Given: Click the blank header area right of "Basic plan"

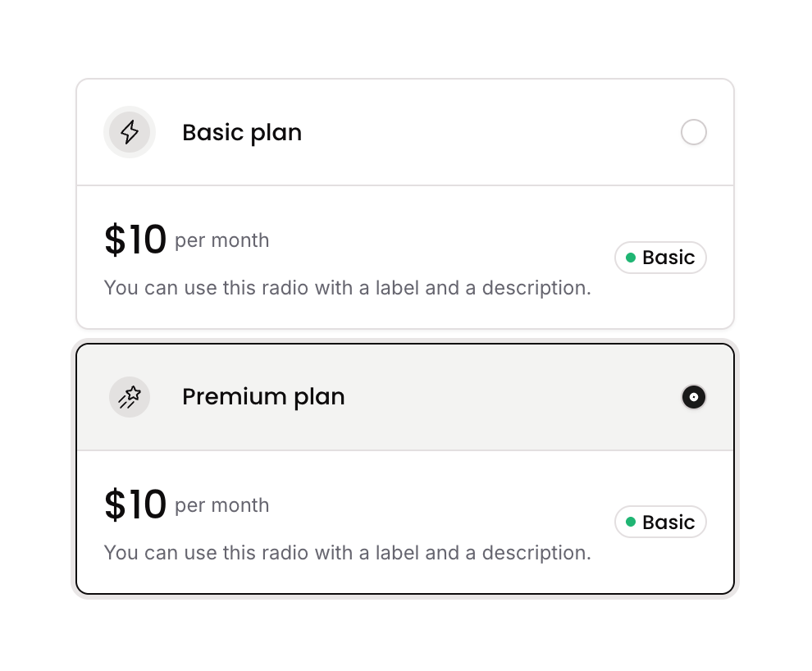Looking at the screenshot, I should [x=492, y=133].
